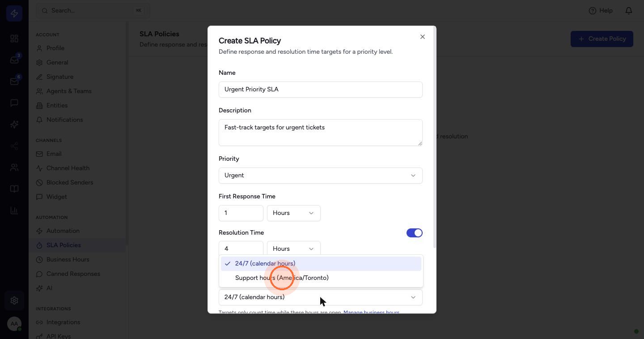The height and width of the screenshot is (339, 644).
Task: Open the dashboard grid icon in left rail
Action: coord(14,39)
